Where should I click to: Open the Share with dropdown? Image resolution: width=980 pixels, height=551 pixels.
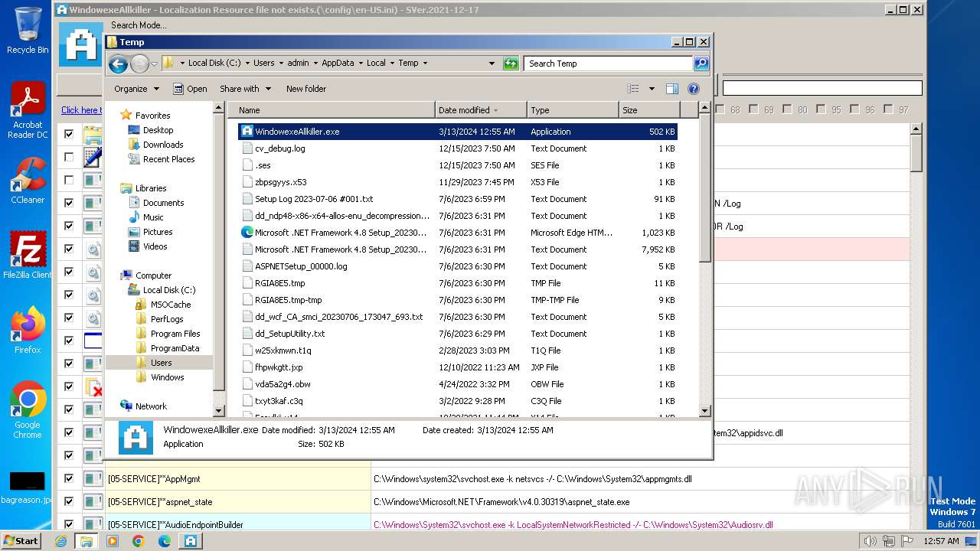pyautogui.click(x=244, y=89)
